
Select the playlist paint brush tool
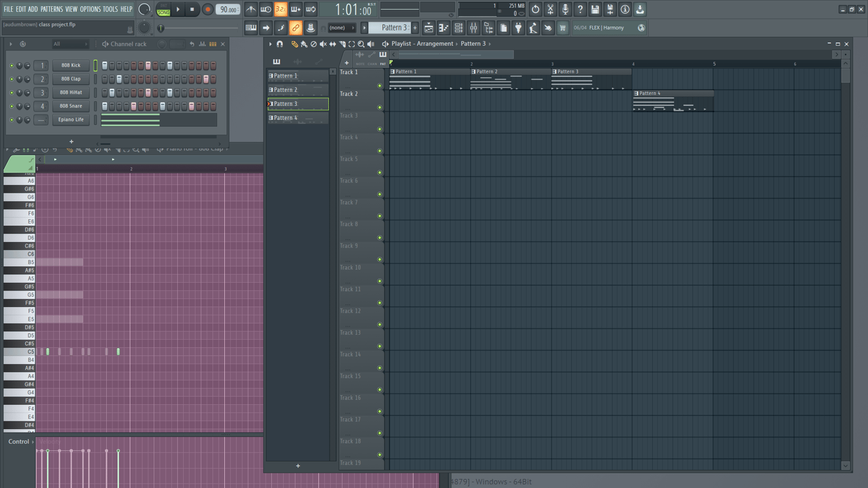(304, 44)
